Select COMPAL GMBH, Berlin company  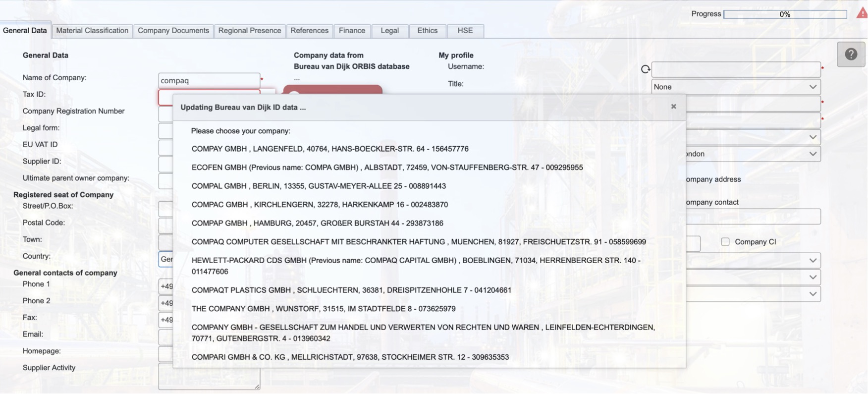tap(319, 186)
